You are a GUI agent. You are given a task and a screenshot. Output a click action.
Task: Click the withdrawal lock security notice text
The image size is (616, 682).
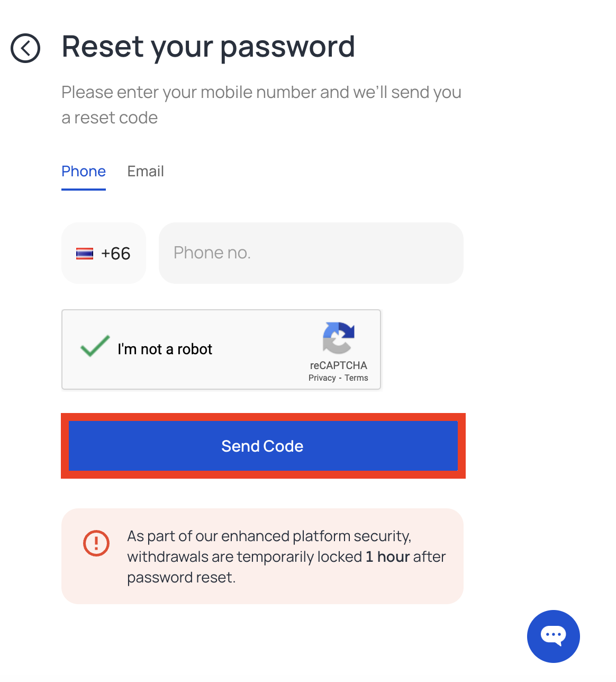[286, 557]
